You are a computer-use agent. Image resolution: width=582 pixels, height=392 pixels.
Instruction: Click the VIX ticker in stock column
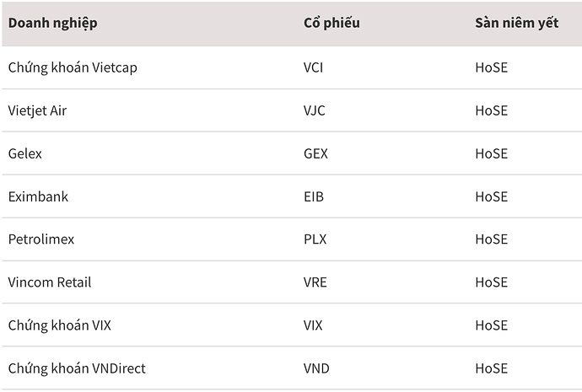pyautogui.click(x=313, y=325)
